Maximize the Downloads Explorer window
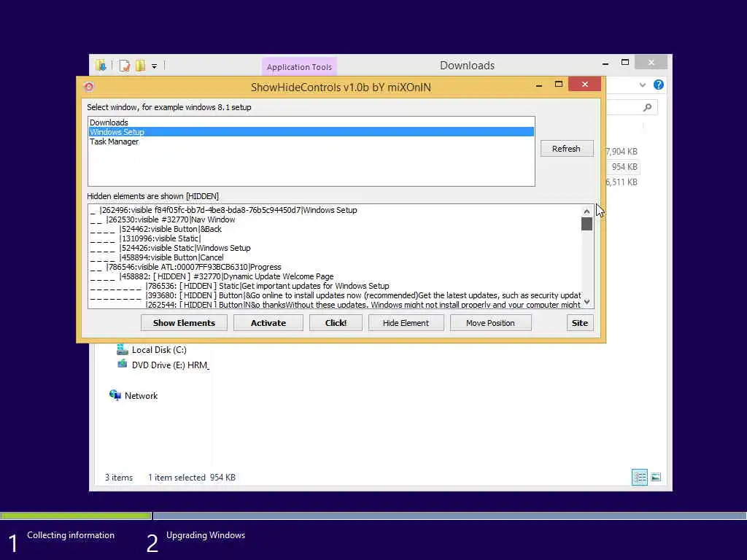The width and height of the screenshot is (747, 560). pos(625,63)
